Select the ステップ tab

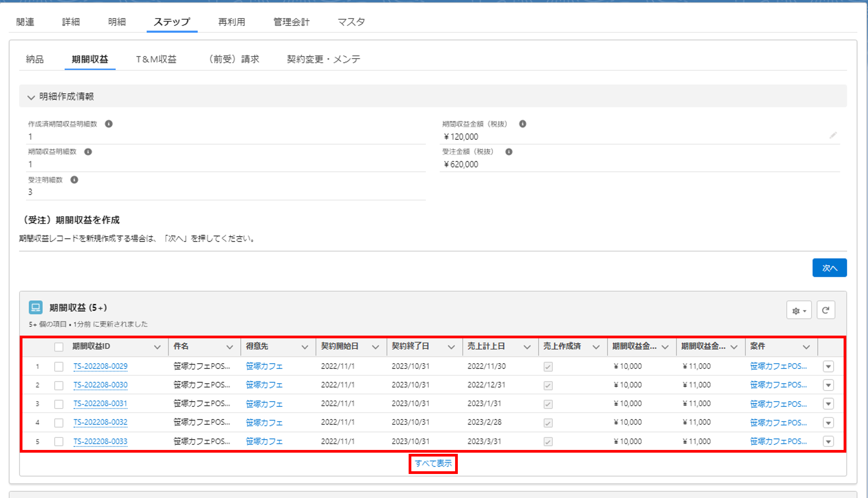point(172,22)
